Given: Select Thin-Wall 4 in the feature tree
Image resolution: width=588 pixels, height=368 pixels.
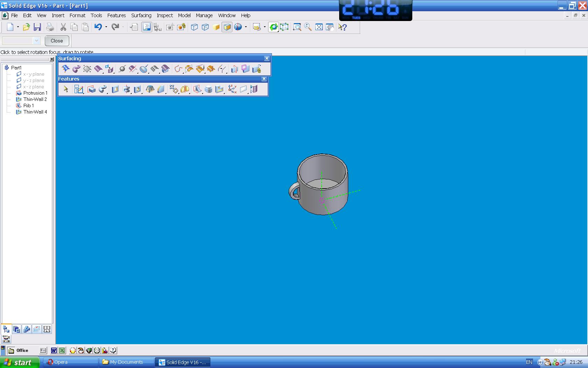Looking at the screenshot, I should 31,112.
